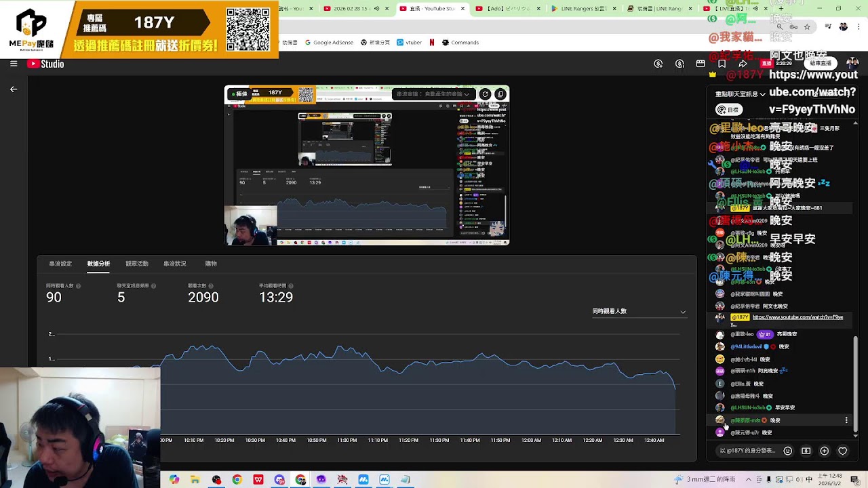The height and width of the screenshot is (488, 868).
Task: Expand the 同時觀看人數 chart metric dropdown
Action: click(x=639, y=311)
